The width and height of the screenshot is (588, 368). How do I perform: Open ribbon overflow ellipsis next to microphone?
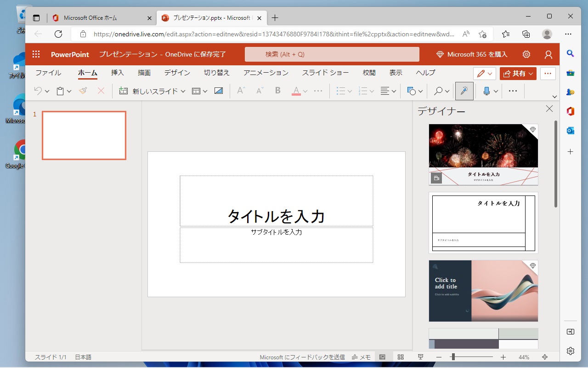point(513,91)
